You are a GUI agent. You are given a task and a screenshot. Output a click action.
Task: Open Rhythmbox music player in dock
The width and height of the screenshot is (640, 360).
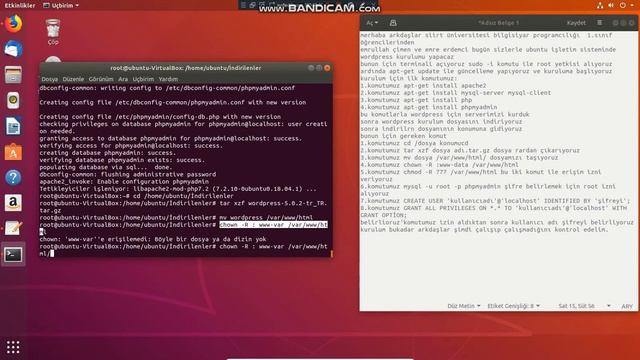(13, 100)
